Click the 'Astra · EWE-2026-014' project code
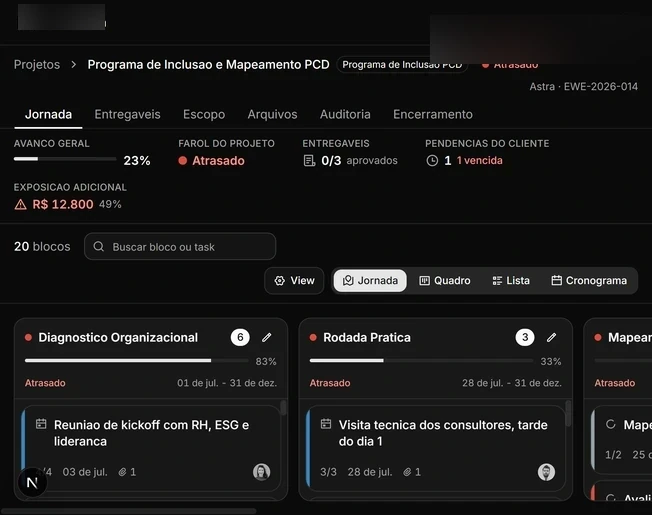652x515 pixels. pyautogui.click(x=583, y=86)
